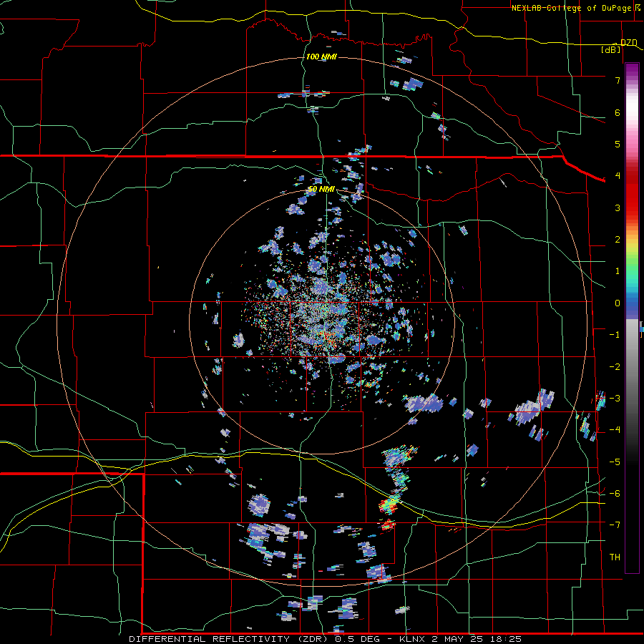Click the 7 value on the color scale

coord(618,80)
